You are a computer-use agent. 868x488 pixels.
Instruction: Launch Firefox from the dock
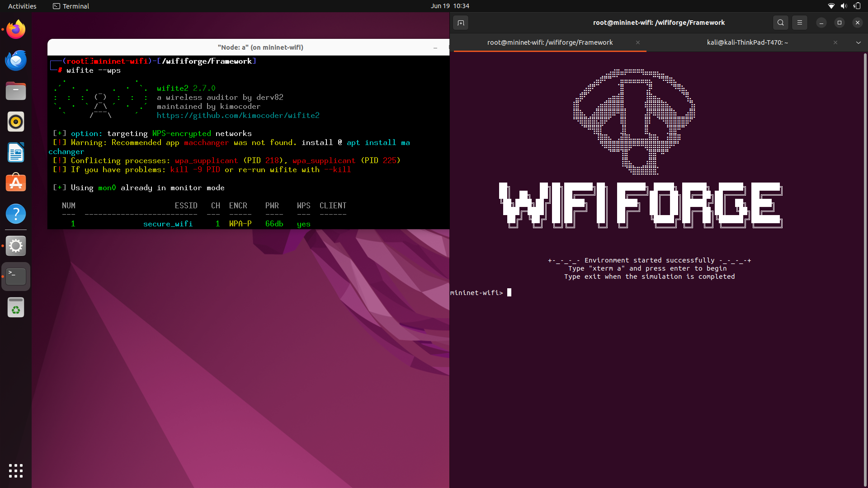coord(16,30)
